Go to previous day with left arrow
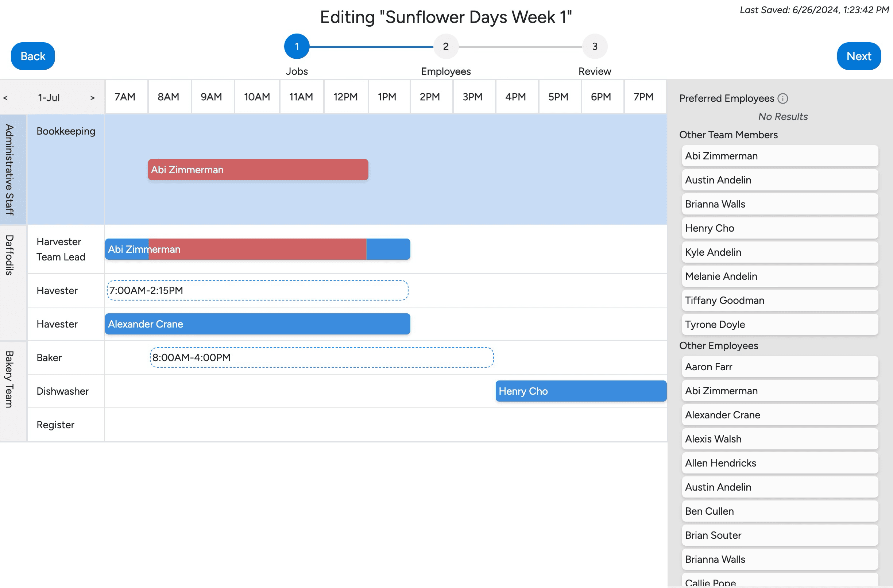The width and height of the screenshot is (893, 588). (x=5, y=98)
